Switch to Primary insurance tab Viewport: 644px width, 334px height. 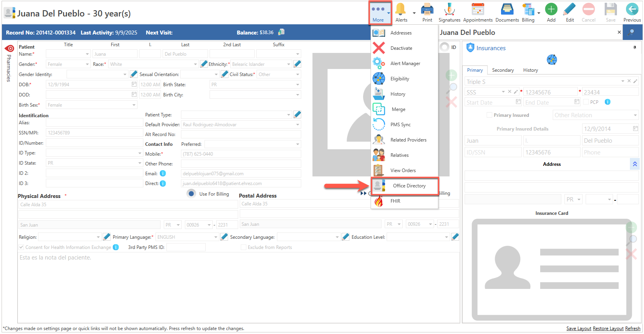[x=475, y=70]
